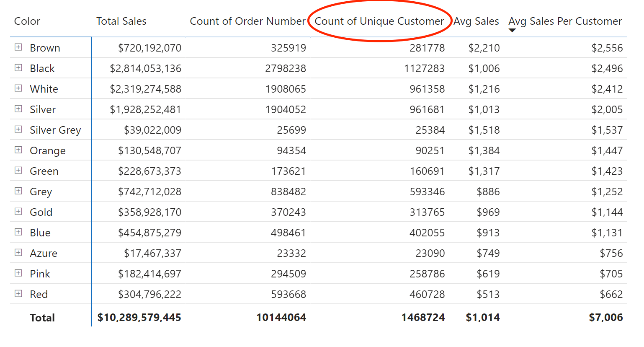This screenshot has width=644, height=347.
Task: Click the Avg Sales column header
Action: point(476,21)
